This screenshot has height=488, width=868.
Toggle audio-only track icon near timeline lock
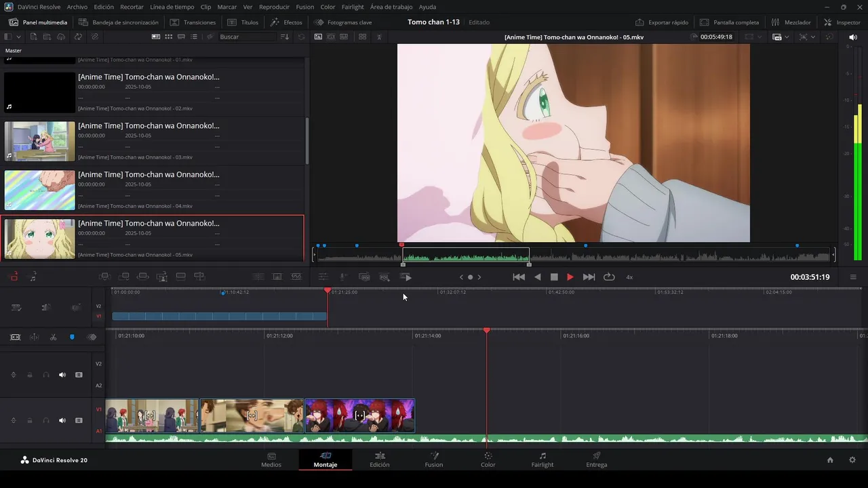click(33, 277)
